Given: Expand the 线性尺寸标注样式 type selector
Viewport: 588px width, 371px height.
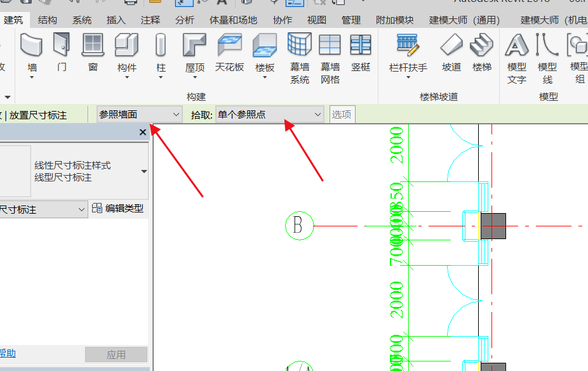Looking at the screenshot, I should 144,171.
